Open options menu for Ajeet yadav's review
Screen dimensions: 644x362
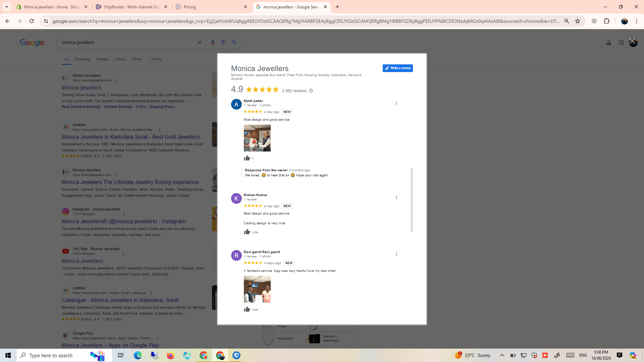point(396,103)
